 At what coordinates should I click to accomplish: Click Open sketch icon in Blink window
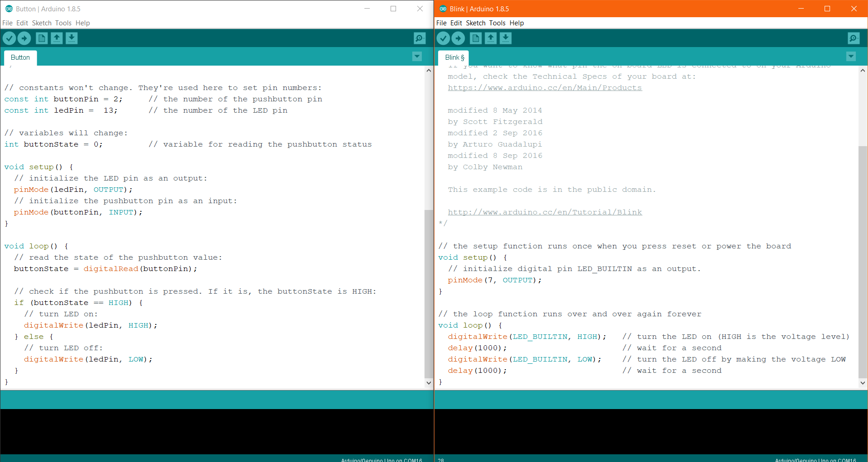(491, 38)
